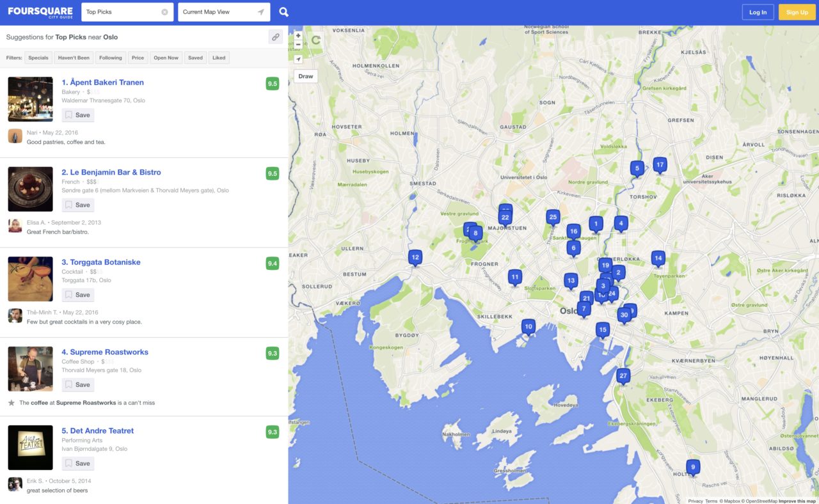Open Torggata Botaniske cocktail thumbnail
Viewport: 819px width, 504px height.
tap(30, 279)
